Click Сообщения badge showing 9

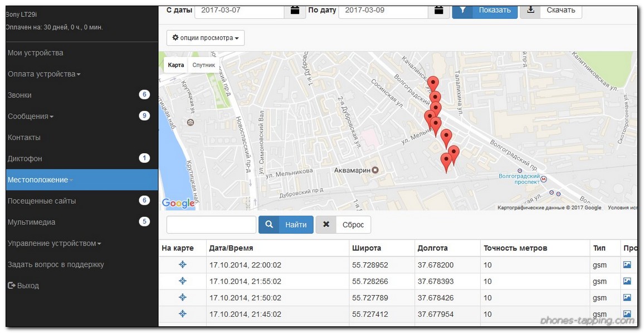tap(144, 116)
